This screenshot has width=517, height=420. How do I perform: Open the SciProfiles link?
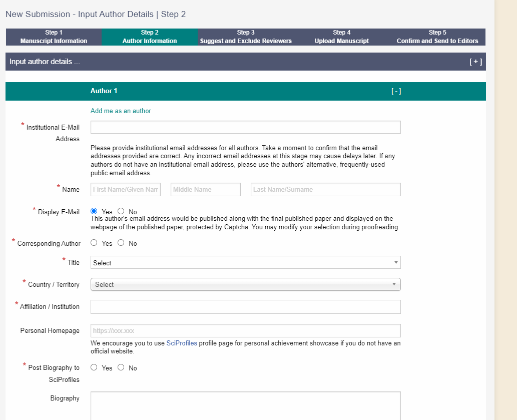182,343
